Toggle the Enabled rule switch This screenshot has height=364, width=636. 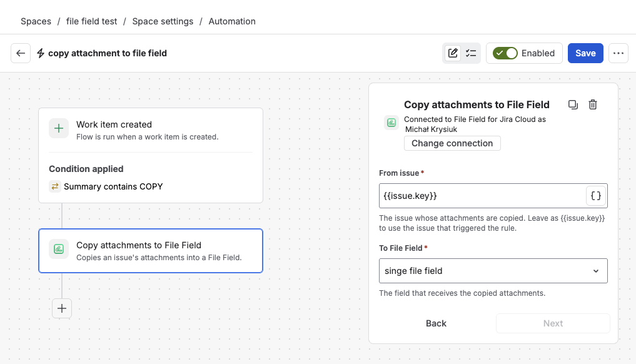coord(505,53)
